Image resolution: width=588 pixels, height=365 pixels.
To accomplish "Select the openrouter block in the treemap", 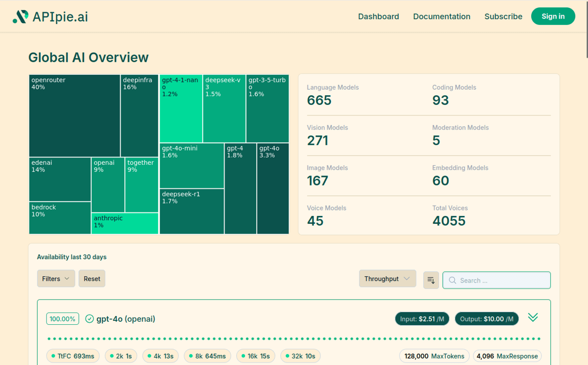I will (73, 115).
